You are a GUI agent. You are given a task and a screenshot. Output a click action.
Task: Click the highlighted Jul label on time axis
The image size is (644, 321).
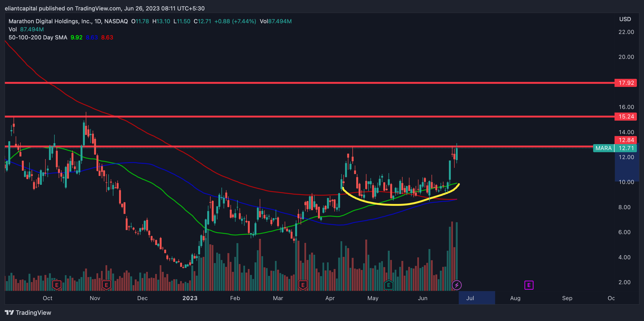(x=470, y=298)
